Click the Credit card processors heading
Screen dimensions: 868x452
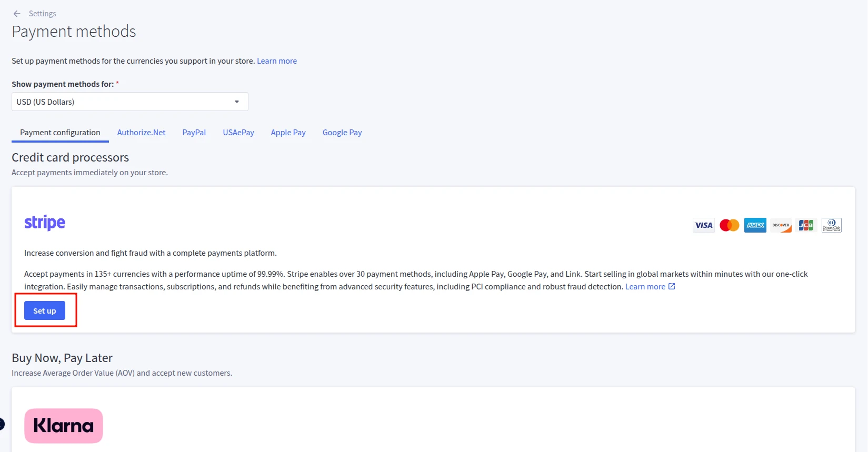click(x=70, y=157)
